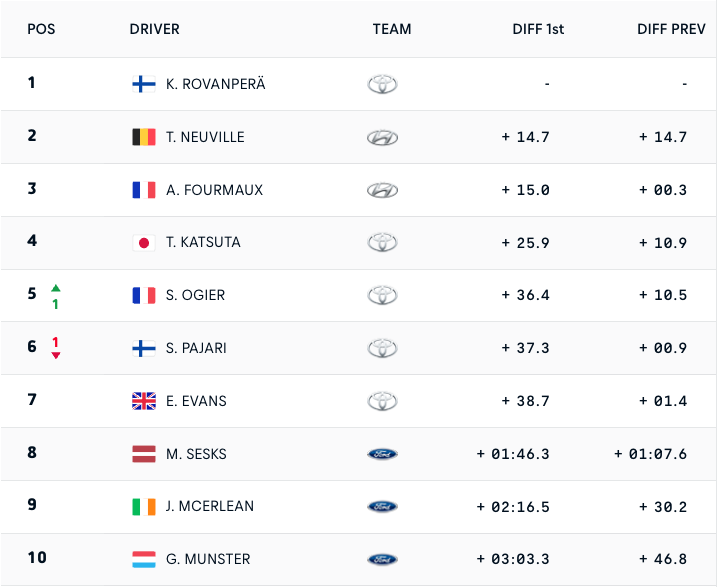Open driver S. Ogier's name link
The image size is (717, 587).
(195, 295)
